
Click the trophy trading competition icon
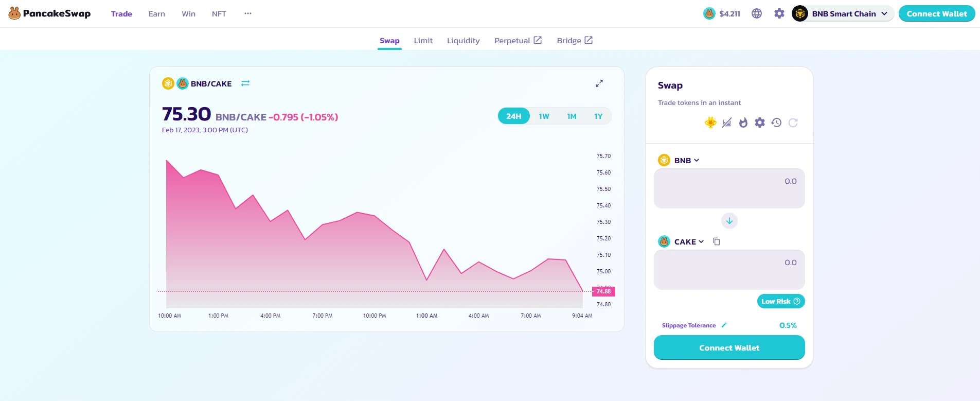point(710,123)
